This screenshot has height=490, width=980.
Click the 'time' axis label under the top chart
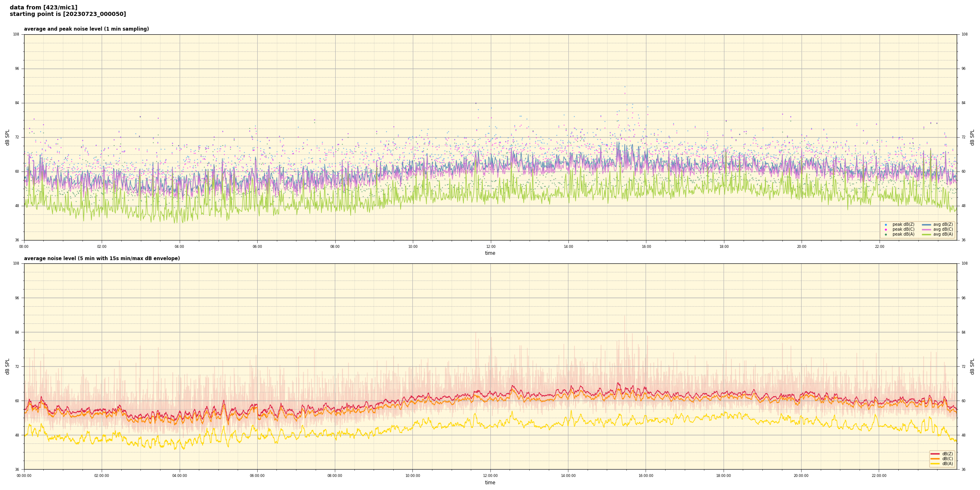(x=490, y=253)
